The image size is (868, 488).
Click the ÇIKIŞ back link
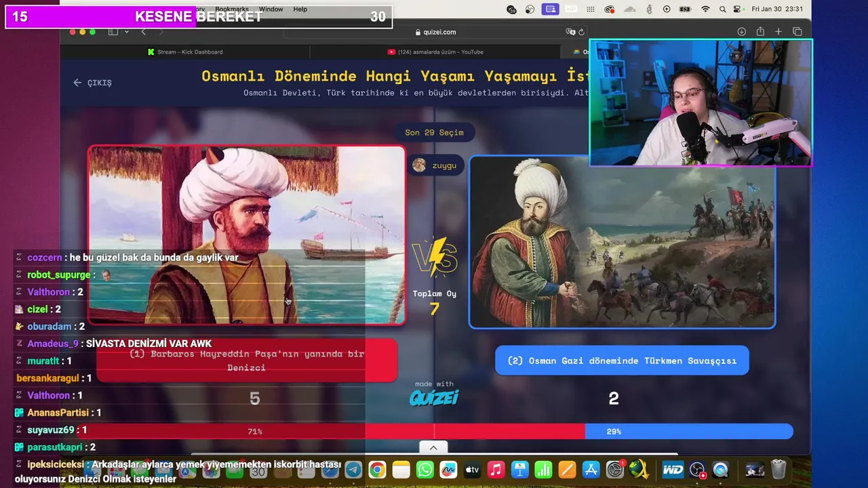coord(93,83)
